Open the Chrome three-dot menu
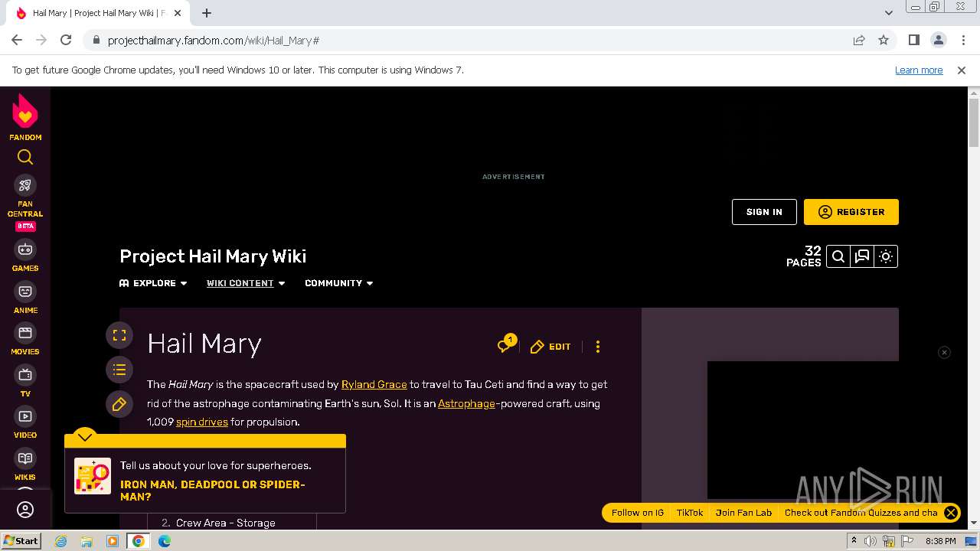The height and width of the screenshot is (551, 980). coord(962,40)
